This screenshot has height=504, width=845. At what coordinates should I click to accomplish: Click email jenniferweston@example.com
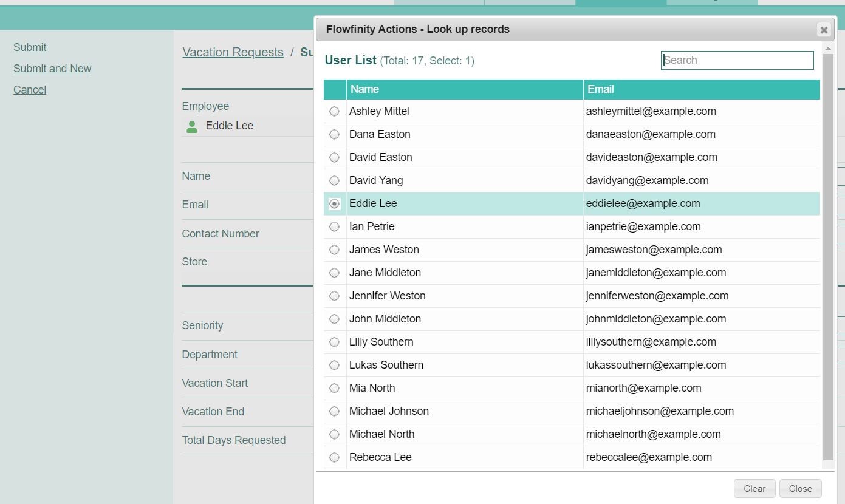(x=657, y=296)
